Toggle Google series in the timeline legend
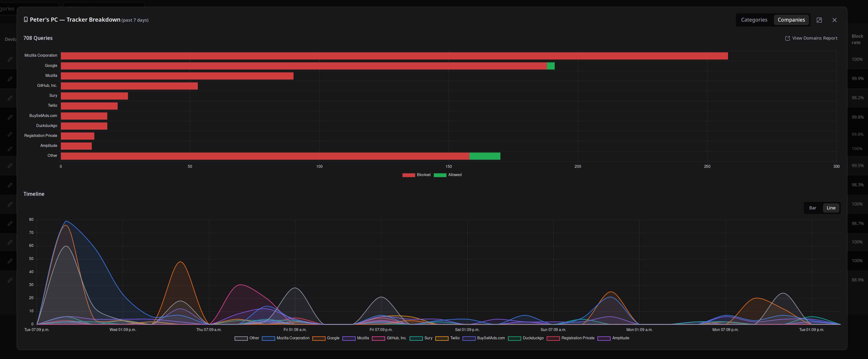Viewport: 868px width, 359px height. pyautogui.click(x=326, y=338)
